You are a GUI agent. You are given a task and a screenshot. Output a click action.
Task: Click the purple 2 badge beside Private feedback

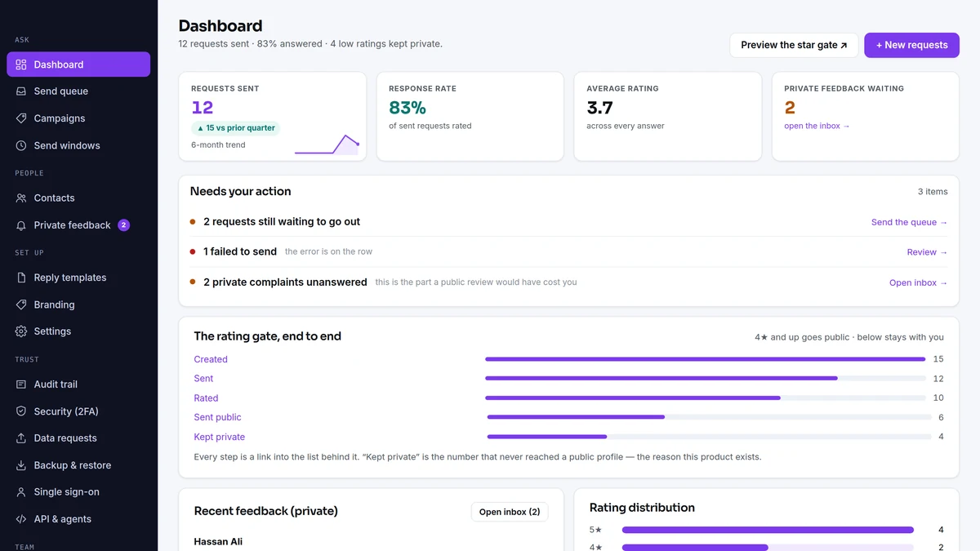(x=123, y=225)
